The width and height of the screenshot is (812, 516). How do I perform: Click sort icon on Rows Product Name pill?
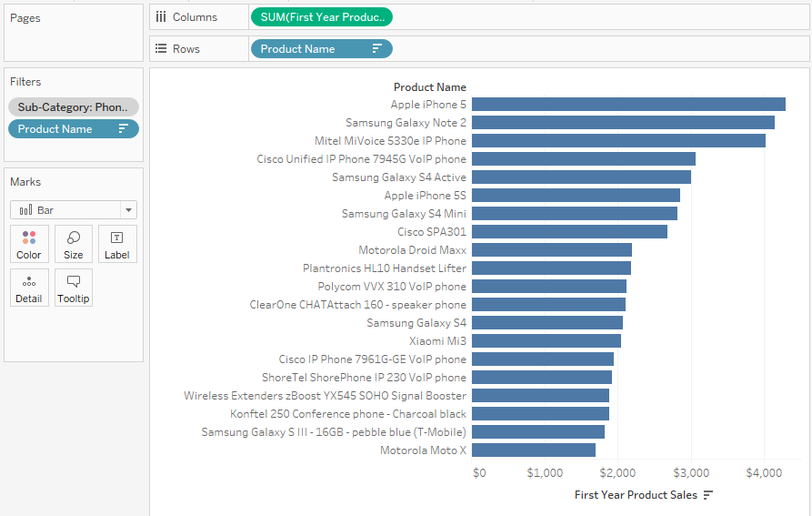[376, 49]
